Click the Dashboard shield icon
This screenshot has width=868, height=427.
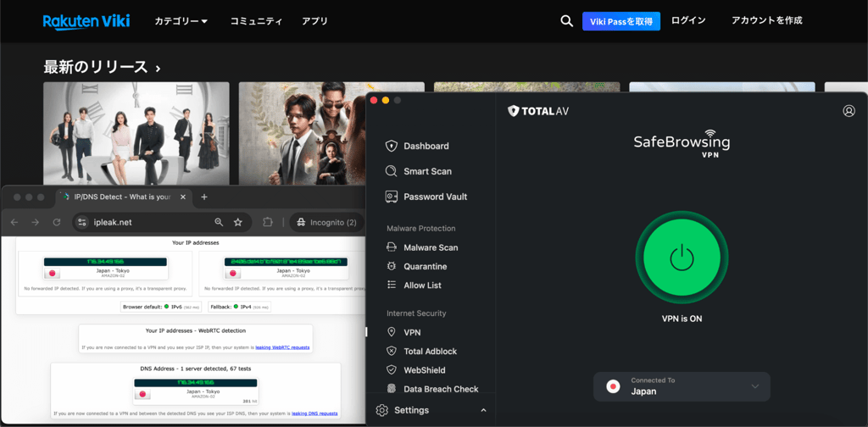(x=392, y=146)
